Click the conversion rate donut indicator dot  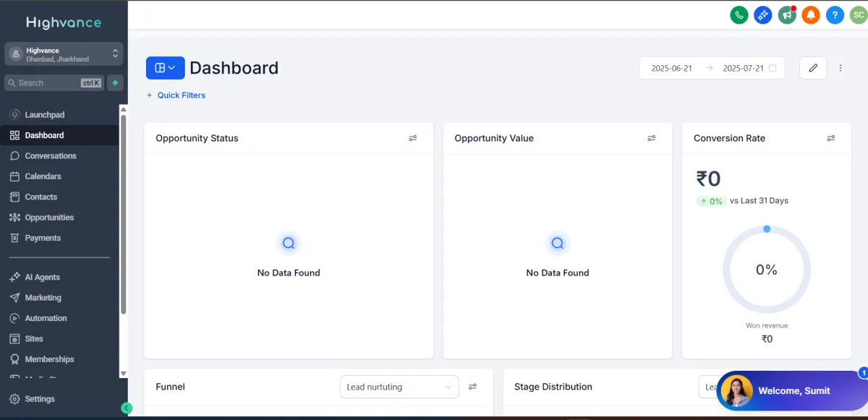click(767, 229)
